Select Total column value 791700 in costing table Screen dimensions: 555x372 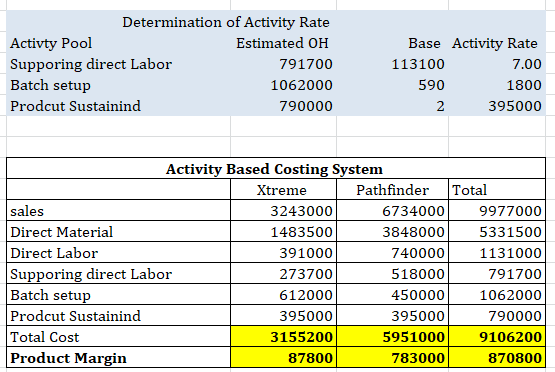coord(515,274)
